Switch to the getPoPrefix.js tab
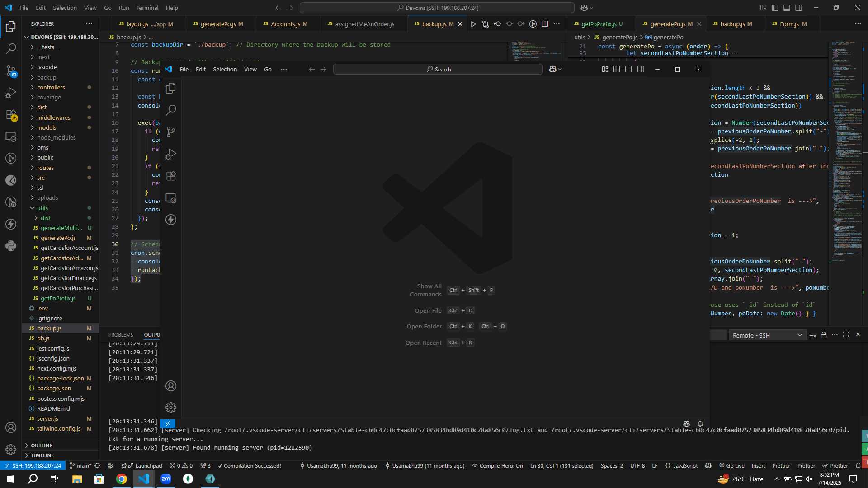This screenshot has height=488, width=868. point(601,24)
